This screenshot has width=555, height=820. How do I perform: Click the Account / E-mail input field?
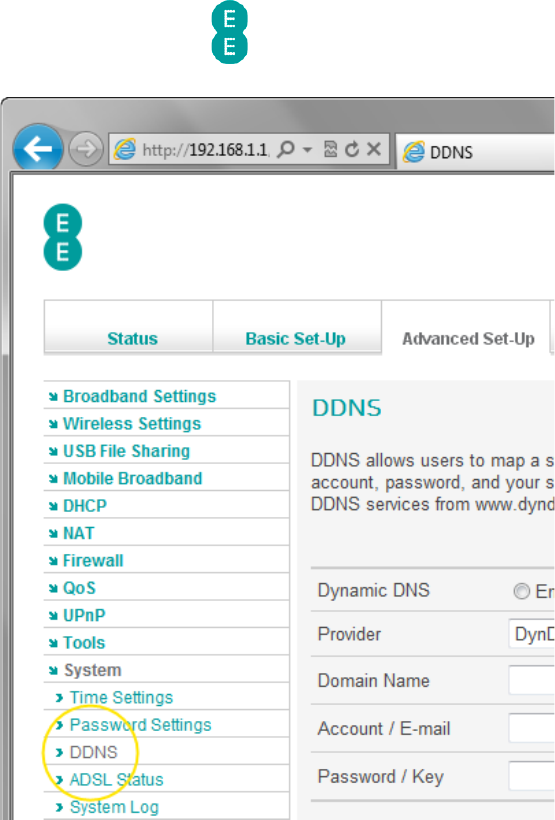point(531,727)
